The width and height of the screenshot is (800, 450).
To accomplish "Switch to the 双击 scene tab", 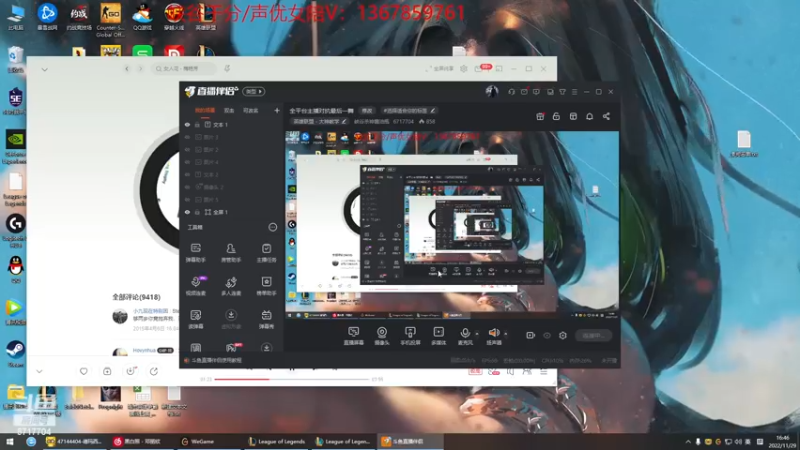I will (229, 110).
